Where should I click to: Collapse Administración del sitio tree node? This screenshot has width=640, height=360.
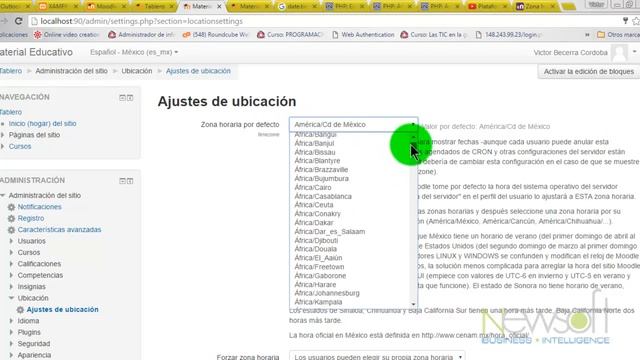(x=3, y=196)
